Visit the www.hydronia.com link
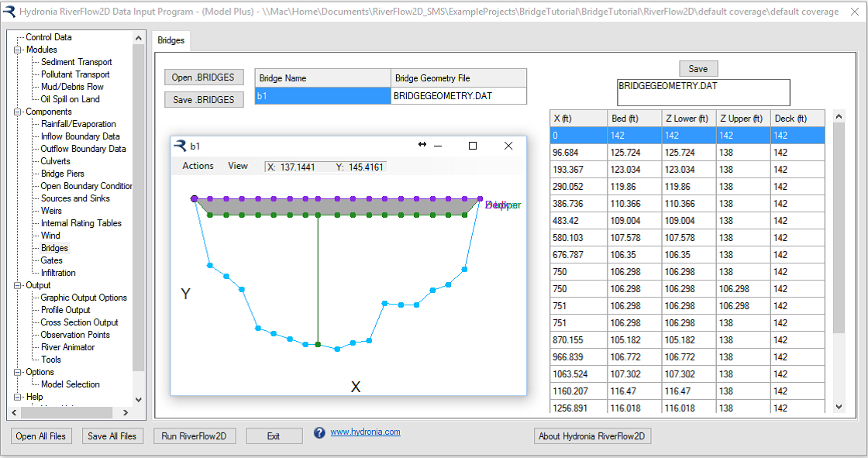Viewport: 868px width, 458px height. pos(365,432)
